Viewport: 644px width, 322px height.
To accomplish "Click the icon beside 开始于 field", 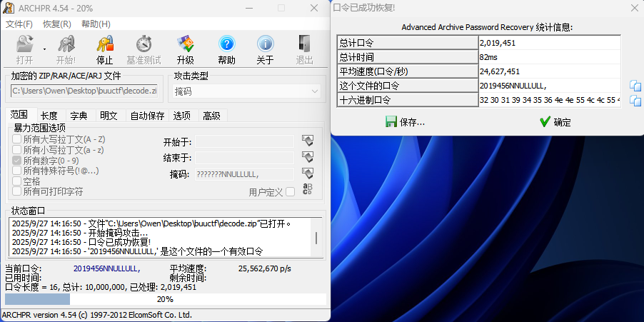I will pos(308,141).
